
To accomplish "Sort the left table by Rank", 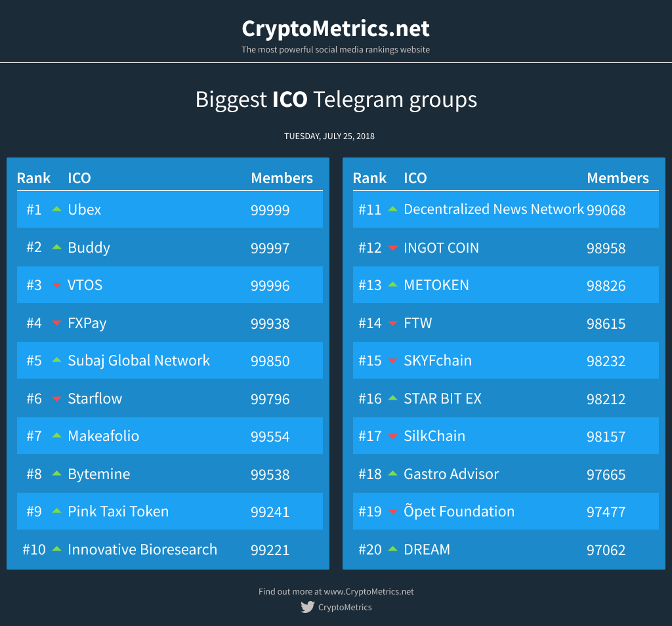I will (x=34, y=178).
